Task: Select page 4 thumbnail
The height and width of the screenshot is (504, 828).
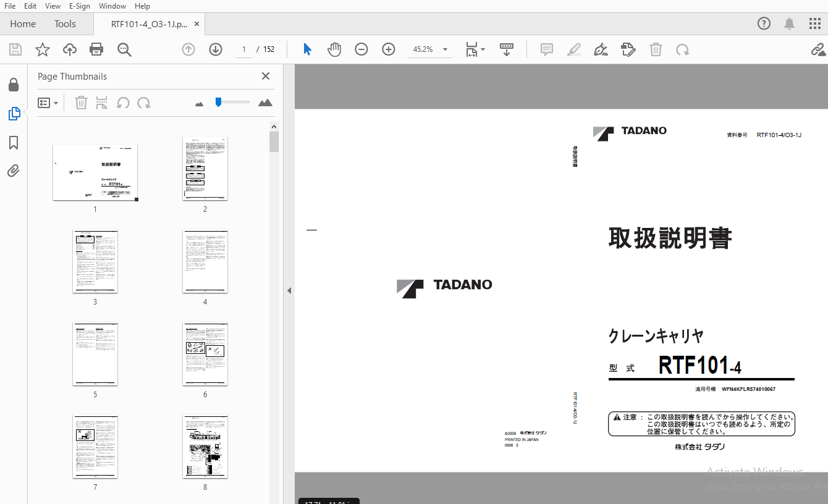Action: (205, 261)
